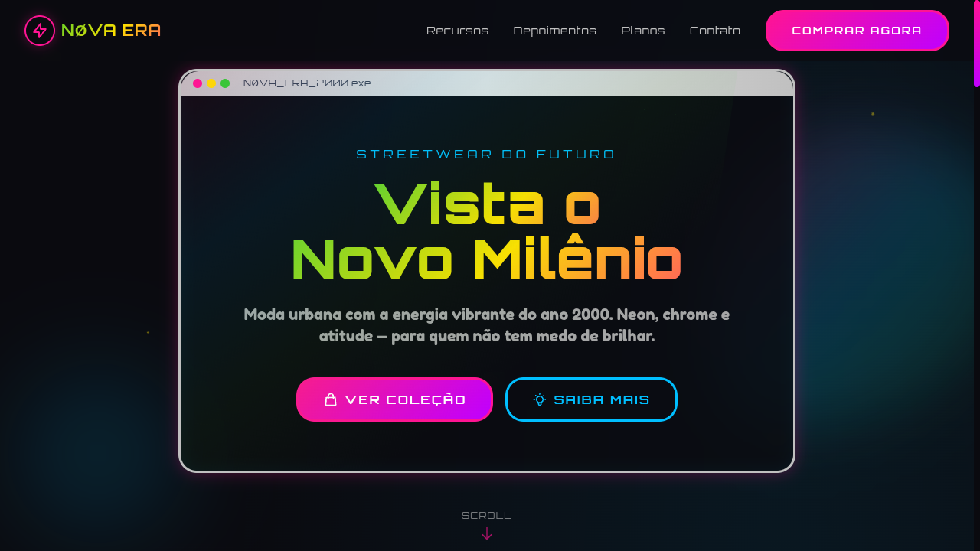This screenshot has height=551, width=980.
Task: Click the lightning bolt logo icon
Action: (40, 31)
